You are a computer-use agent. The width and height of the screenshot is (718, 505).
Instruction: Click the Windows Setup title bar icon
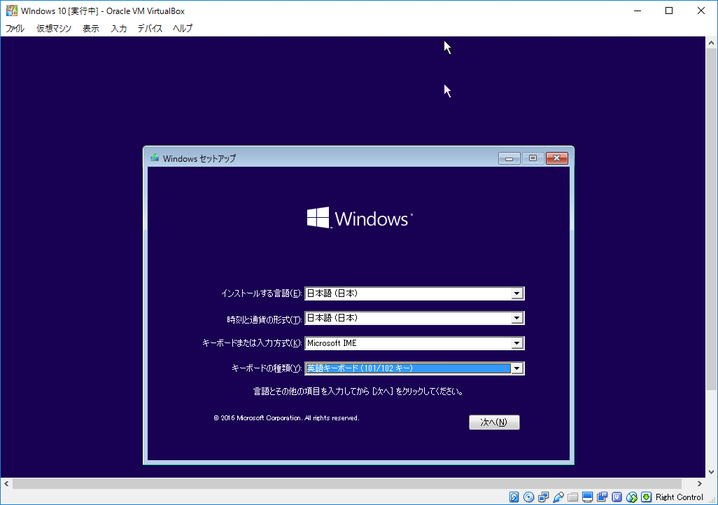[155, 158]
